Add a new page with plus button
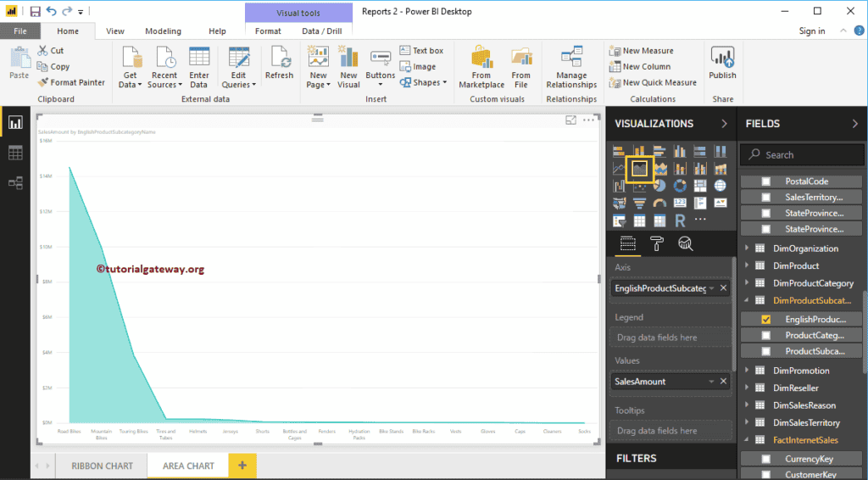 (x=242, y=466)
